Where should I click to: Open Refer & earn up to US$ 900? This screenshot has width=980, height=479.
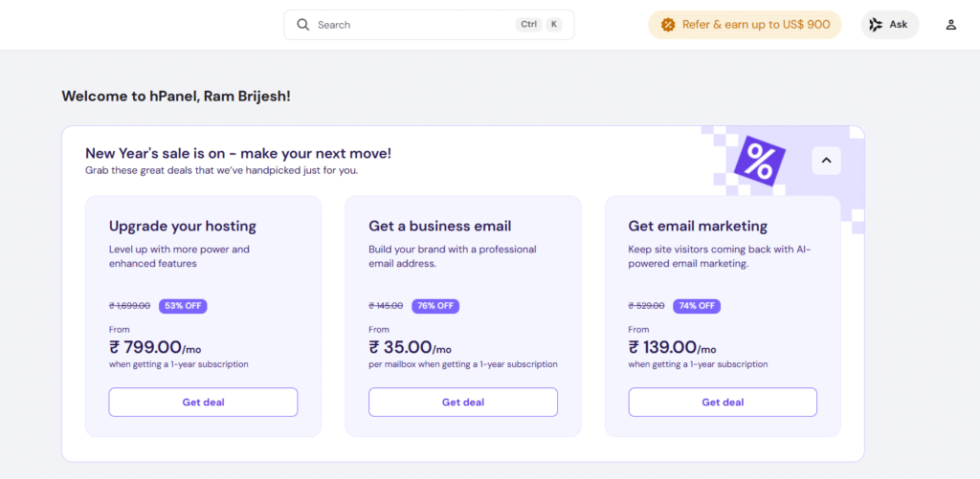click(x=755, y=25)
